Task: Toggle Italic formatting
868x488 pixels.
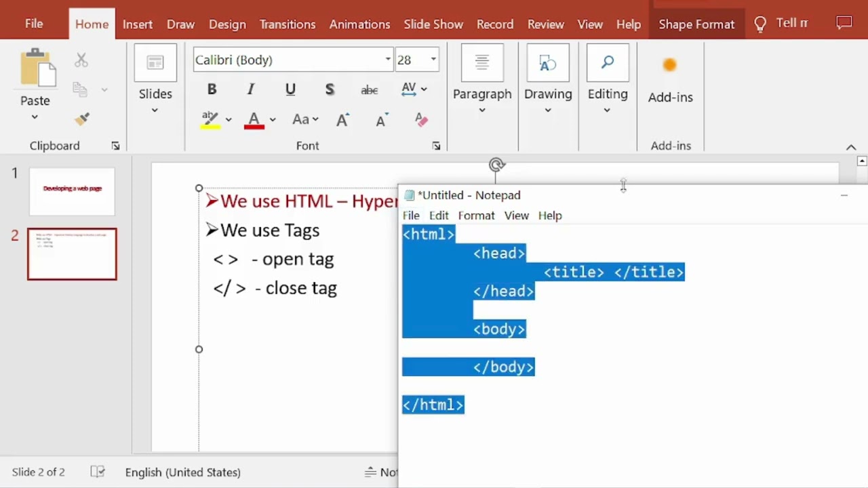Action: tap(251, 89)
